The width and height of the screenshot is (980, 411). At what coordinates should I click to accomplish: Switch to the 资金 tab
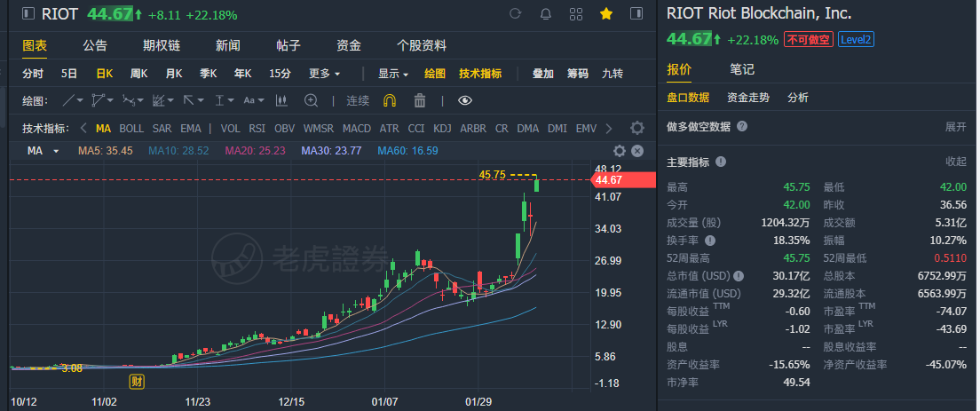click(349, 45)
